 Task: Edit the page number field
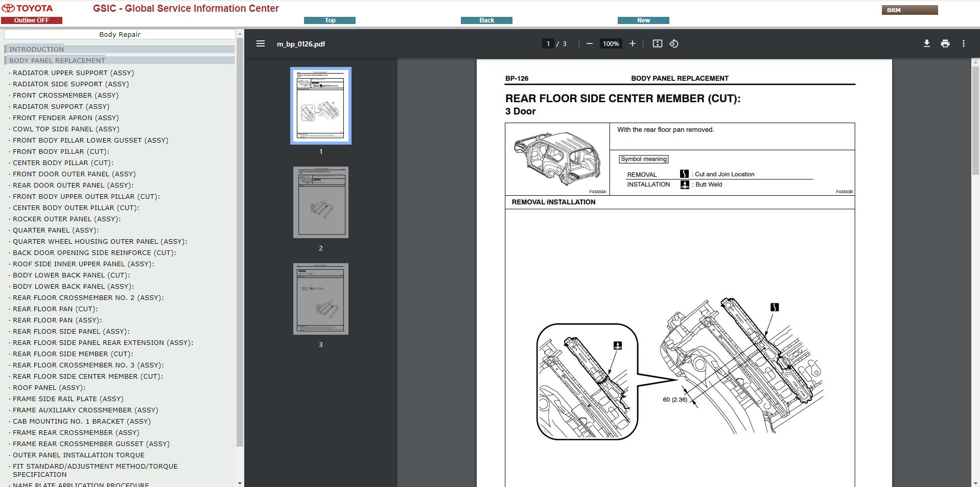coord(548,44)
